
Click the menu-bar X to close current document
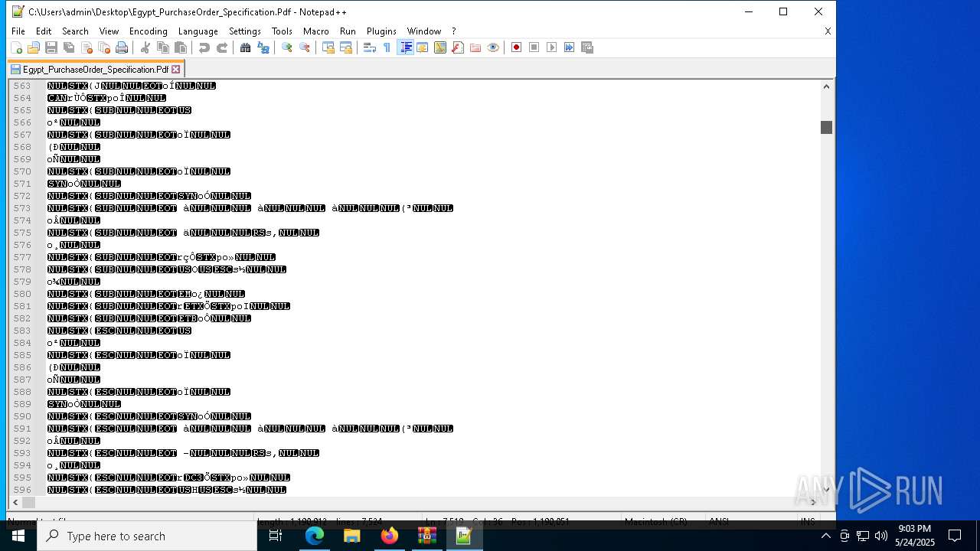coord(828,31)
